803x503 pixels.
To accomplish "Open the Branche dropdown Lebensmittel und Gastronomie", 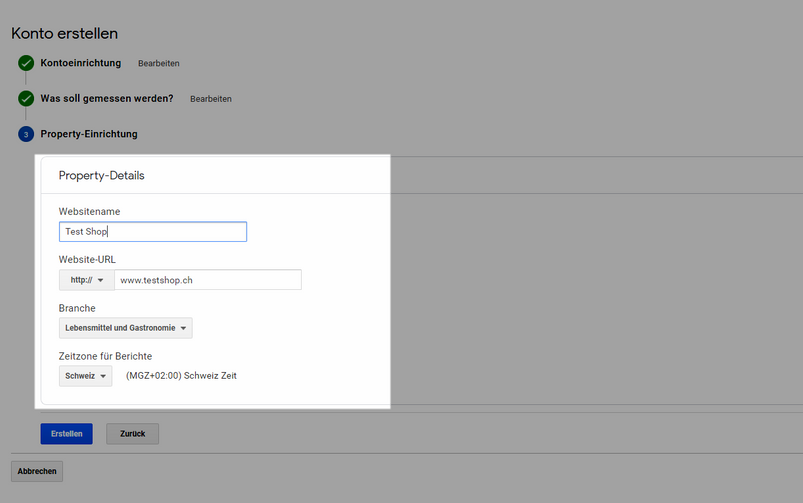I will pos(125,328).
